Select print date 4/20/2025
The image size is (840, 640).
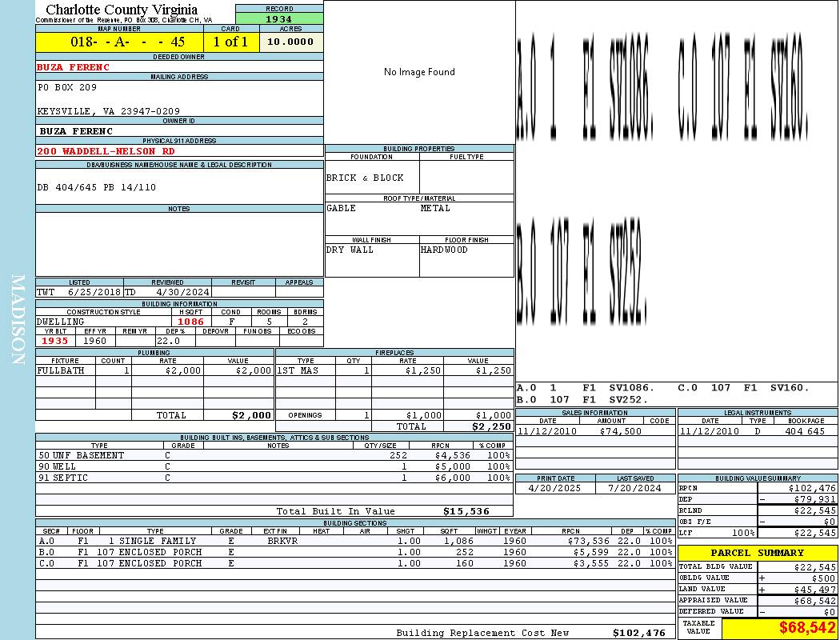click(x=554, y=489)
